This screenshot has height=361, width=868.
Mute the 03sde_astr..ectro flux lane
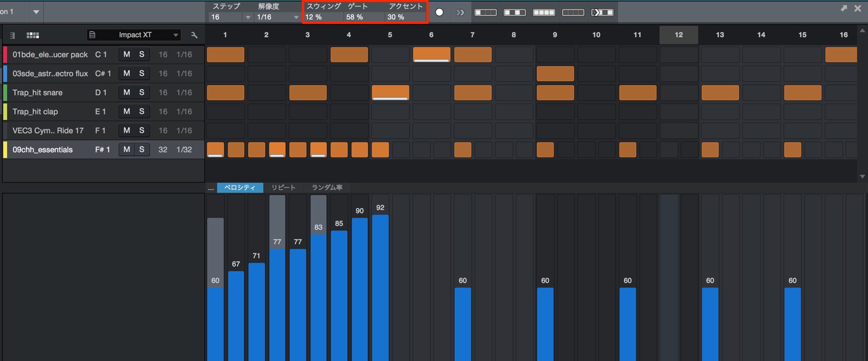[127, 73]
